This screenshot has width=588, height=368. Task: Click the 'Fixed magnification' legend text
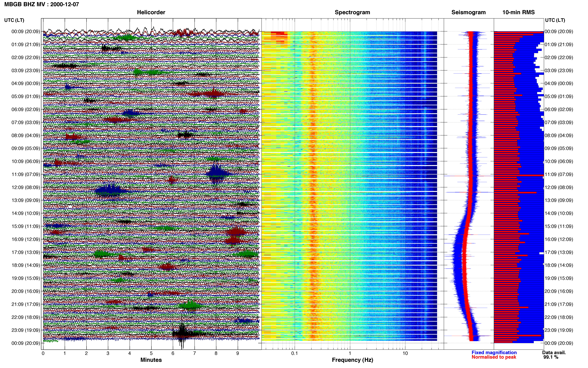point(494,352)
